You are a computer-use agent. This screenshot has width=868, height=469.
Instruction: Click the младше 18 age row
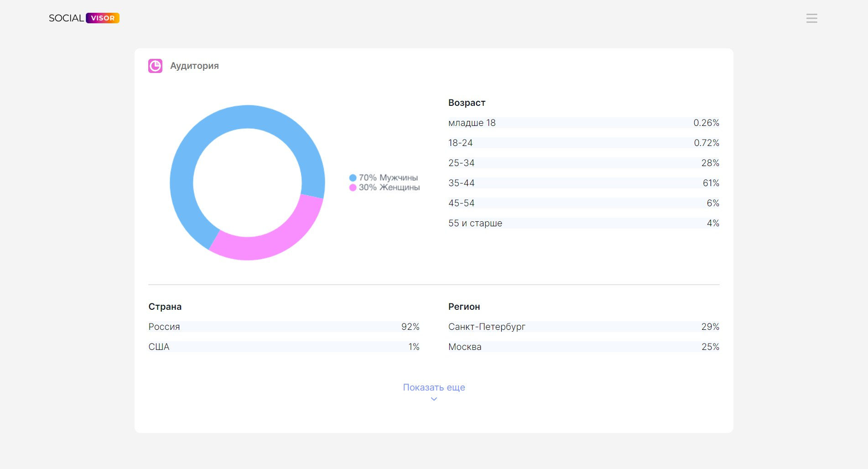583,123
